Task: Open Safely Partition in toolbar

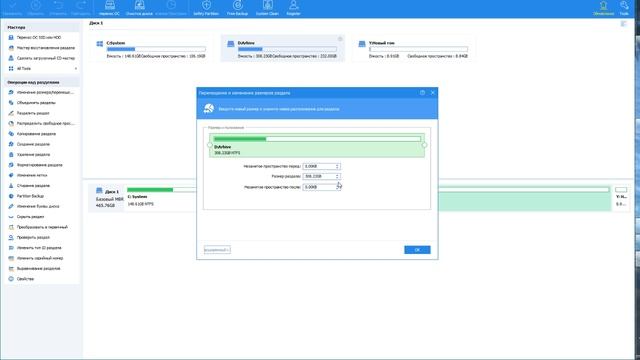Action: pos(206,8)
